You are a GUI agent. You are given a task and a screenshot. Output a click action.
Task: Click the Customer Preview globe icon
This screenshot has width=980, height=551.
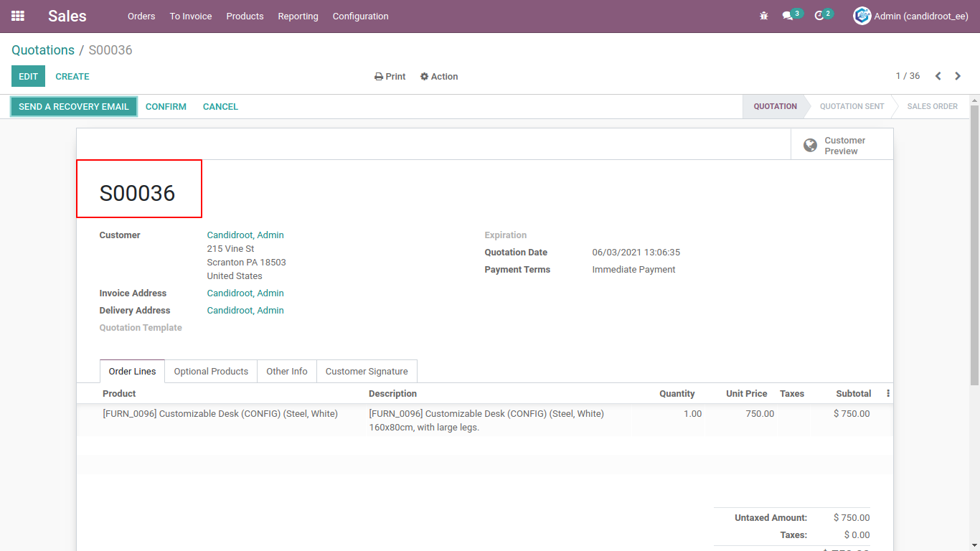[x=810, y=146]
